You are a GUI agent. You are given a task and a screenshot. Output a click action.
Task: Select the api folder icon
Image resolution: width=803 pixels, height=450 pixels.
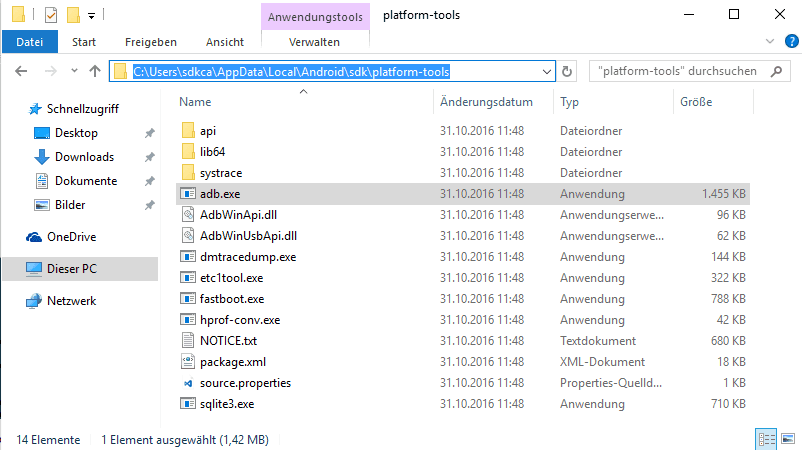click(x=188, y=131)
